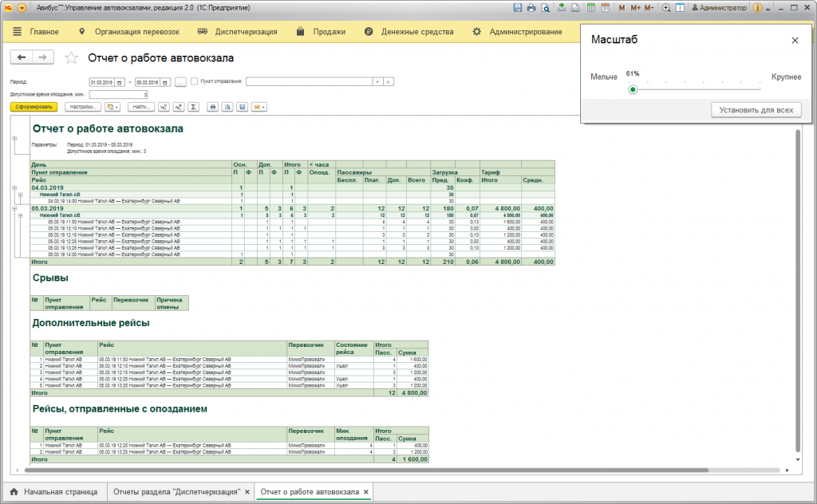817x504 pixels.
Task: Expand the report variants dropdown next to Настройки
Action: coord(112,106)
